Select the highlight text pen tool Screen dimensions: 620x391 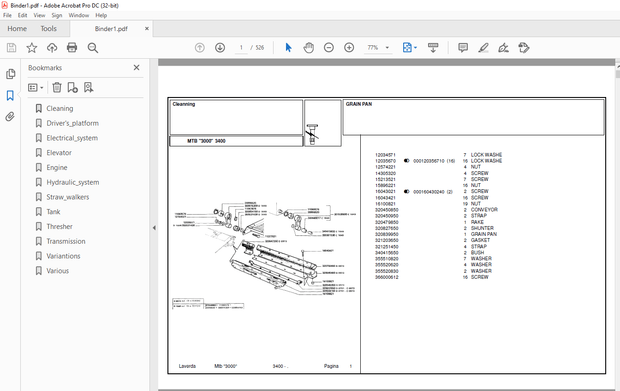tap(483, 48)
